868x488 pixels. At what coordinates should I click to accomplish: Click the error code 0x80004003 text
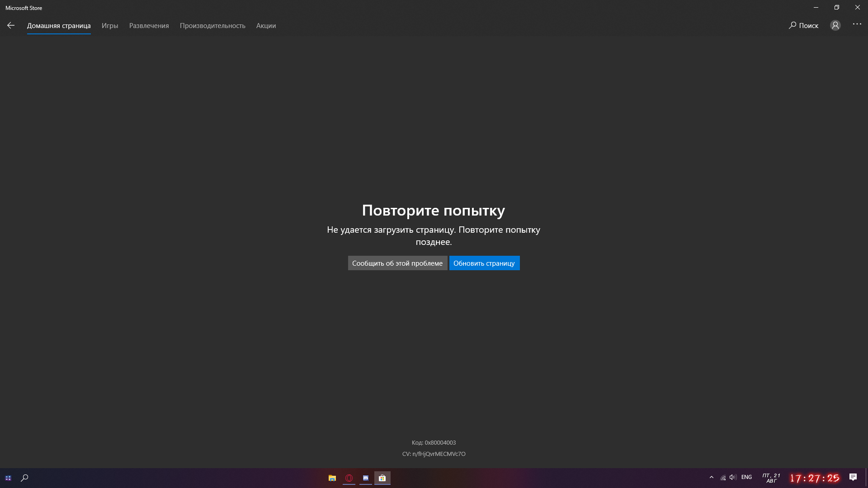pyautogui.click(x=434, y=443)
